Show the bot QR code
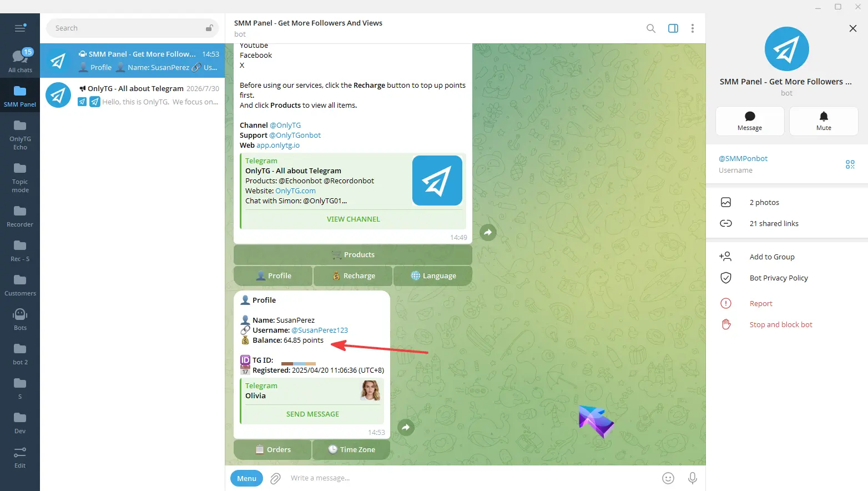This screenshot has height=491, width=868. pyautogui.click(x=850, y=164)
